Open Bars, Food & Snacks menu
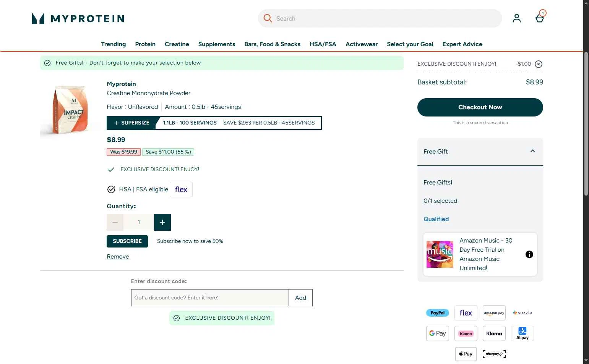The image size is (589, 364). click(273, 44)
